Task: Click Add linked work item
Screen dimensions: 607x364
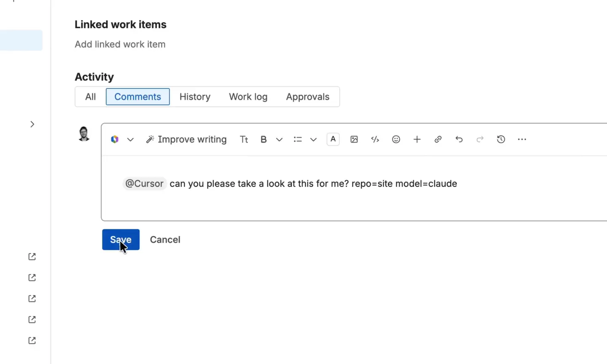Action: click(x=120, y=44)
